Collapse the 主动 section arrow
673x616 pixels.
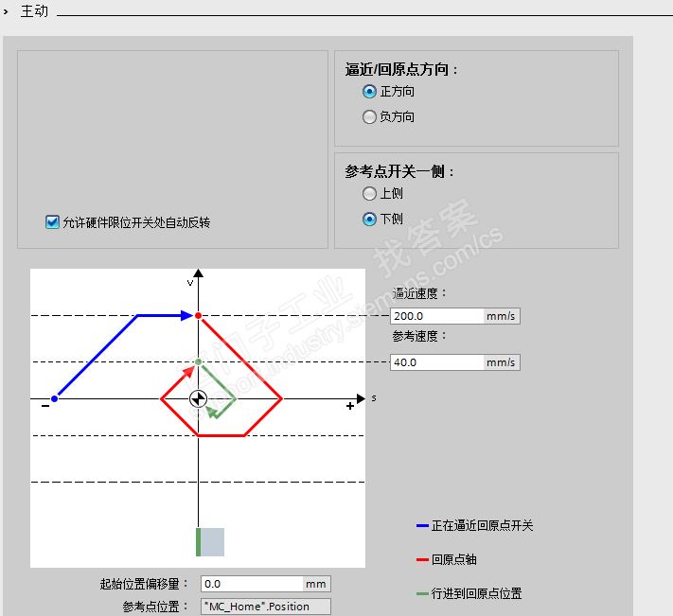tap(6, 12)
